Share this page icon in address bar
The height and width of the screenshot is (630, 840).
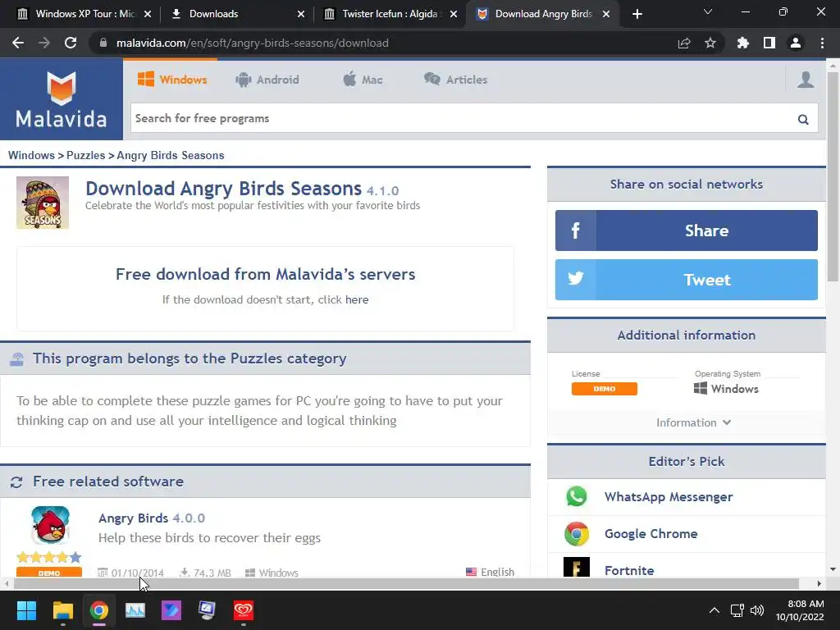(684, 43)
